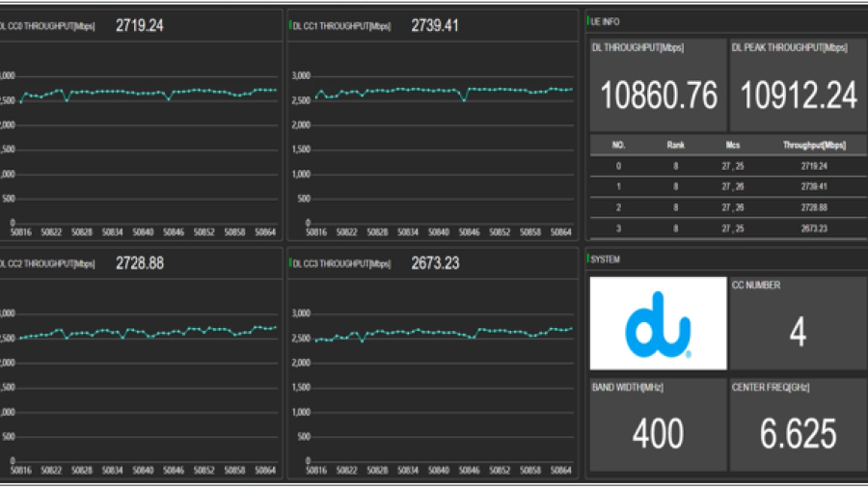Click the du logo in System panel
This screenshot has width=868, height=489.
click(657, 324)
